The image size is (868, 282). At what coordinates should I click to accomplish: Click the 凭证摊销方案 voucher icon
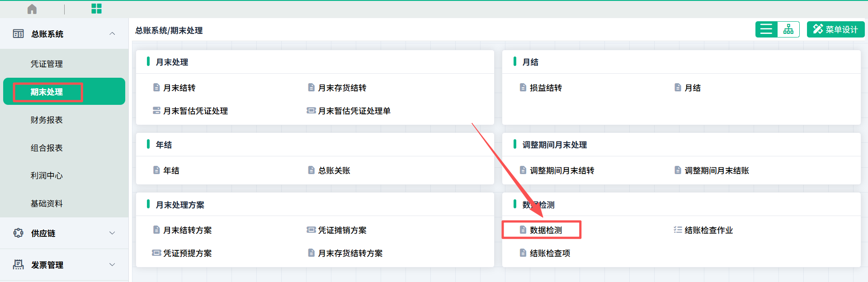(311, 230)
